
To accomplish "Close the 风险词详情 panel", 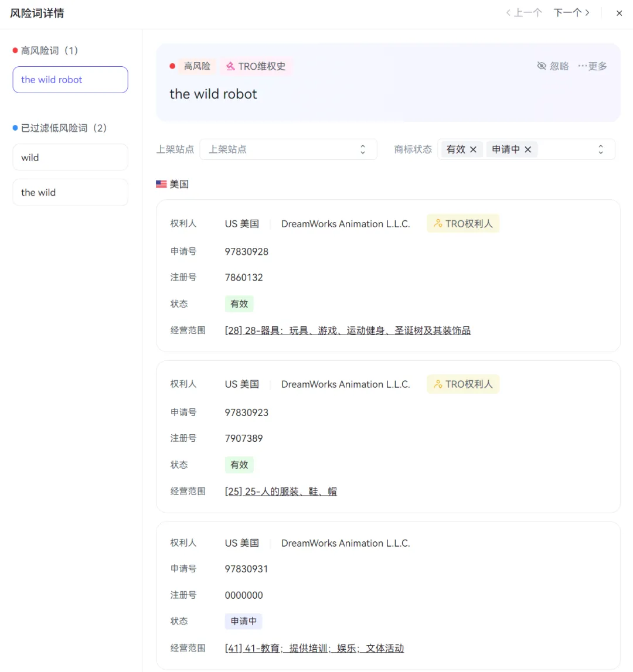I will (x=619, y=13).
